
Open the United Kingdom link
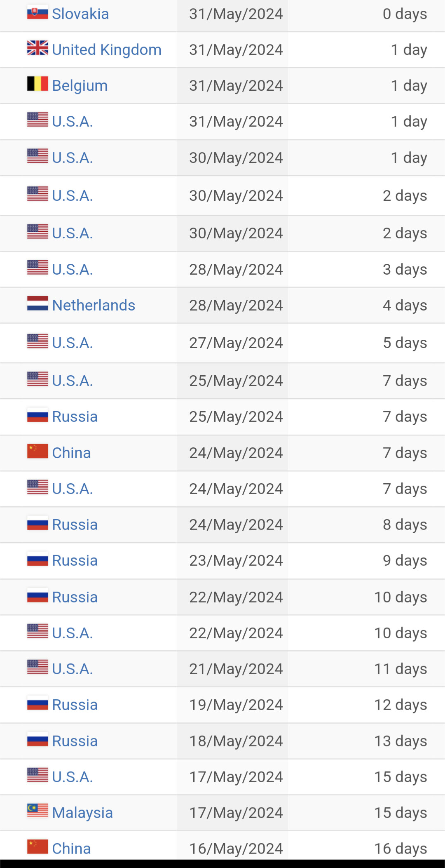click(107, 50)
